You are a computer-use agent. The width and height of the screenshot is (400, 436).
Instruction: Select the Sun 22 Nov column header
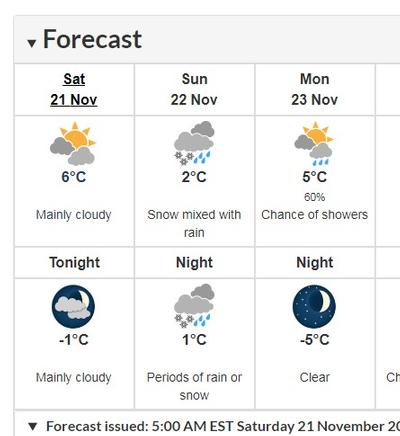194,89
